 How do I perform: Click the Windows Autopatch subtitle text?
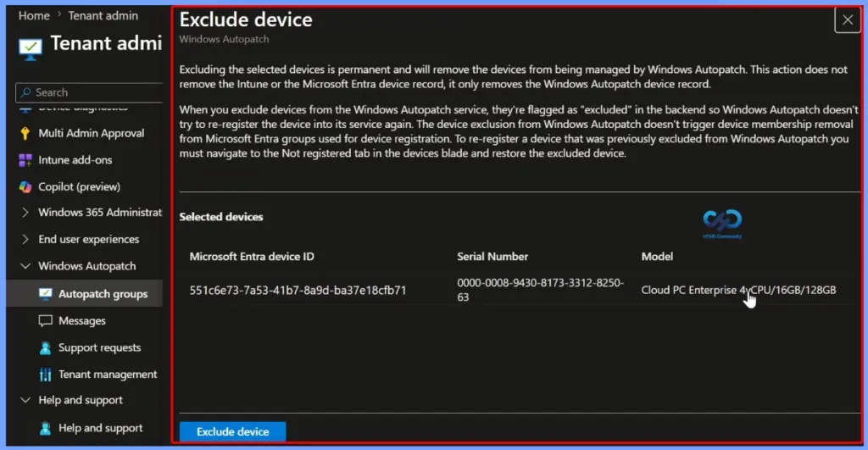coord(224,39)
